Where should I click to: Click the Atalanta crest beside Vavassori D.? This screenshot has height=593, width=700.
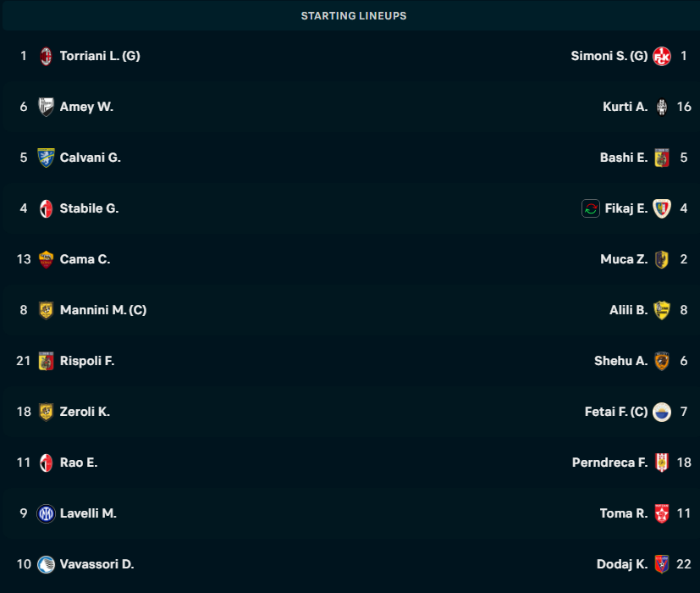46,564
